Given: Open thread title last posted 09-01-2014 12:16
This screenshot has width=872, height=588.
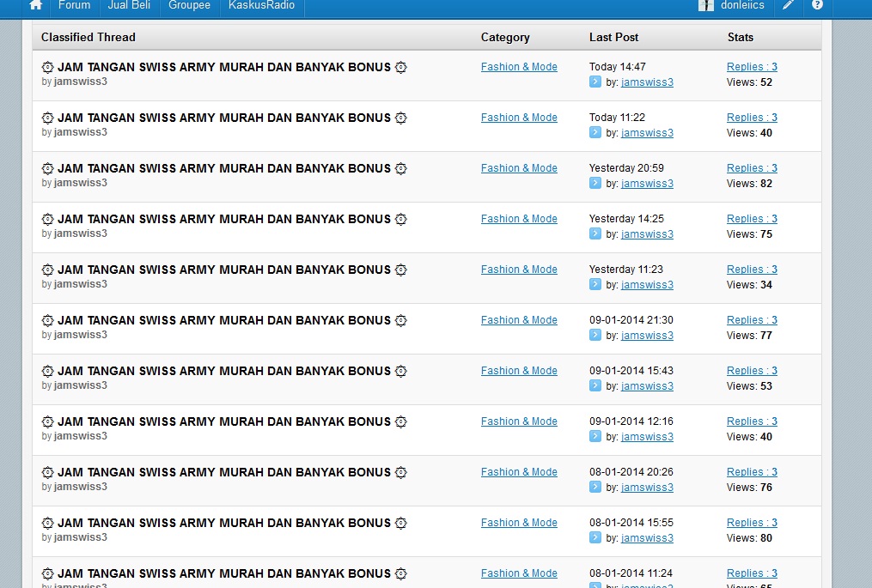Looking at the screenshot, I should [x=224, y=421].
